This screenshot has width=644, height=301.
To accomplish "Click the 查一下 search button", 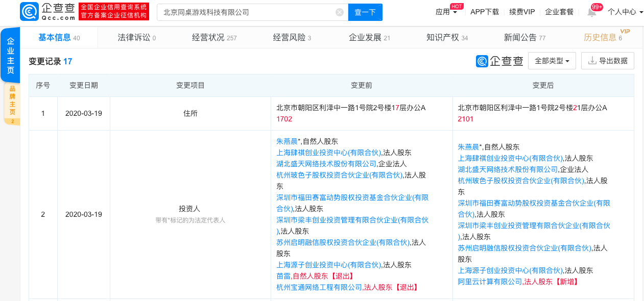I will [x=365, y=12].
